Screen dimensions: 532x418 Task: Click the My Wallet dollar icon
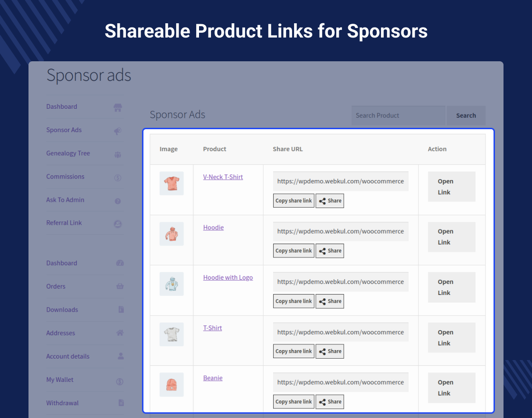(x=120, y=380)
